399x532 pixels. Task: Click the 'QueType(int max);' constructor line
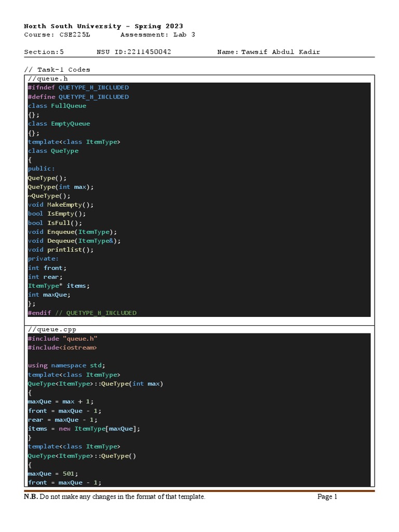(x=61, y=187)
